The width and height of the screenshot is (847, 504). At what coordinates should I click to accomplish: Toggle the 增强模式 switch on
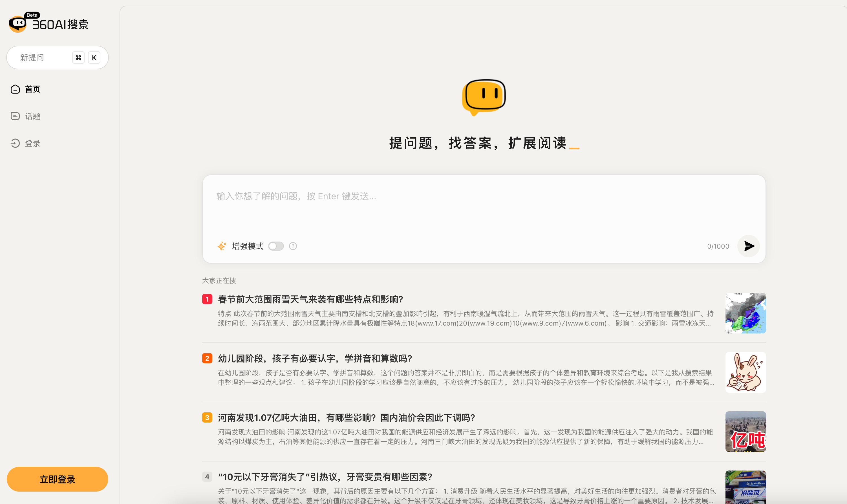click(x=276, y=246)
